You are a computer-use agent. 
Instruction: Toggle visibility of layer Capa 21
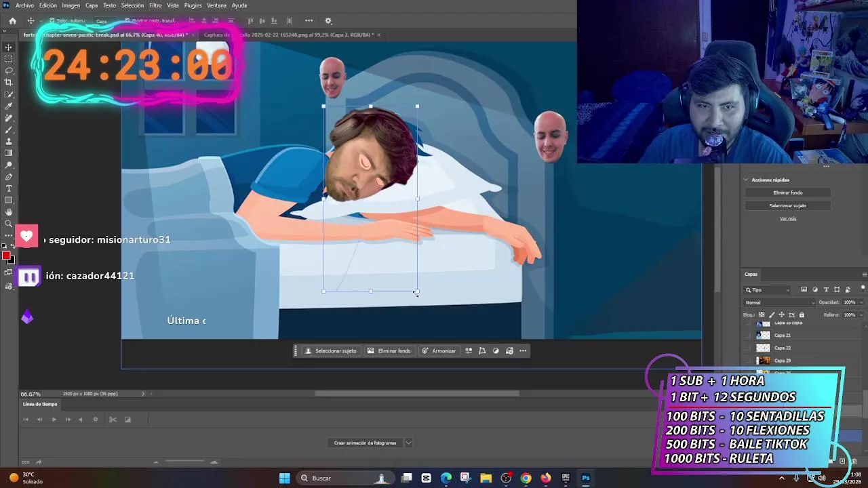click(x=749, y=335)
